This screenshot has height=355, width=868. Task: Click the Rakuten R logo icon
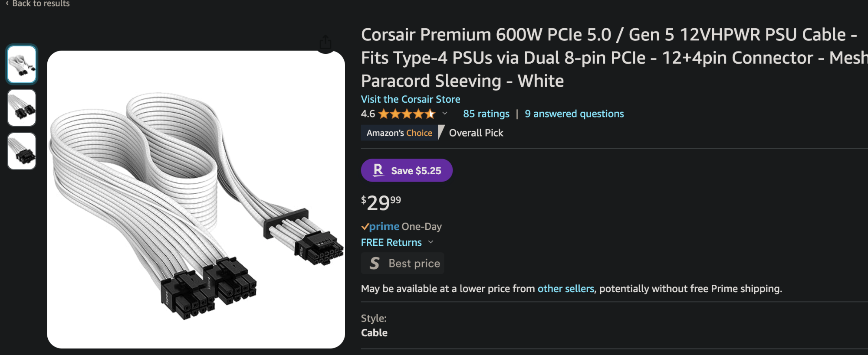coord(378,170)
